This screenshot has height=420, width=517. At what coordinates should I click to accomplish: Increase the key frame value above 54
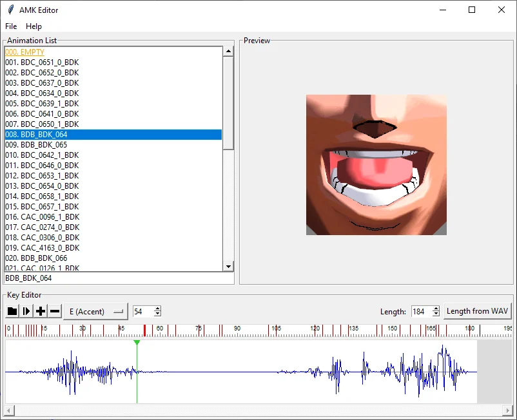coord(157,309)
